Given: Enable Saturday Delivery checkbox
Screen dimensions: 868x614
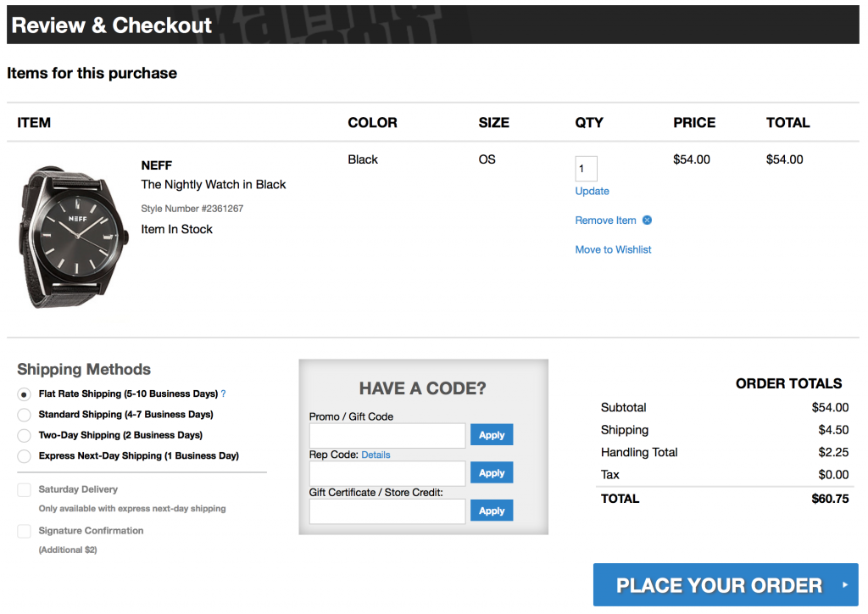Looking at the screenshot, I should (x=24, y=490).
